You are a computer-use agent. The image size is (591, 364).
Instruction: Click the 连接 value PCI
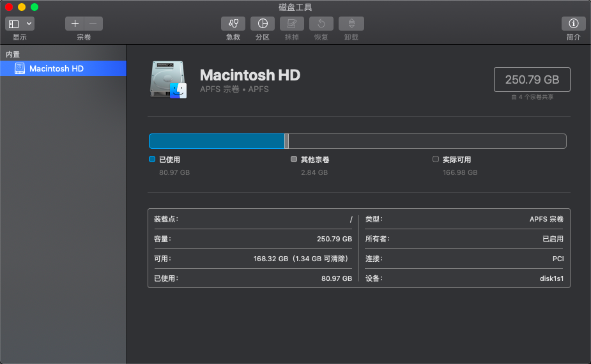click(x=558, y=259)
